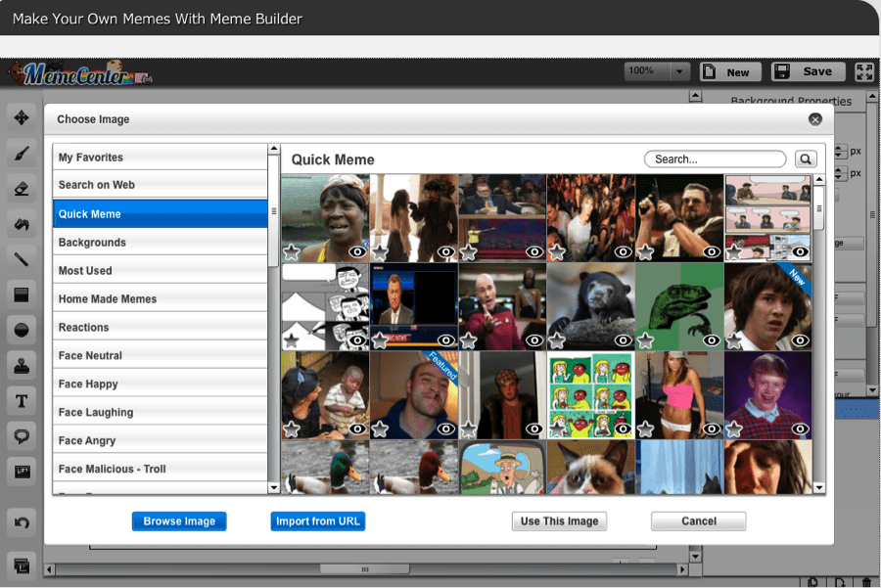The image size is (881, 588).
Task: Open the My Favorites category
Action: (x=161, y=158)
